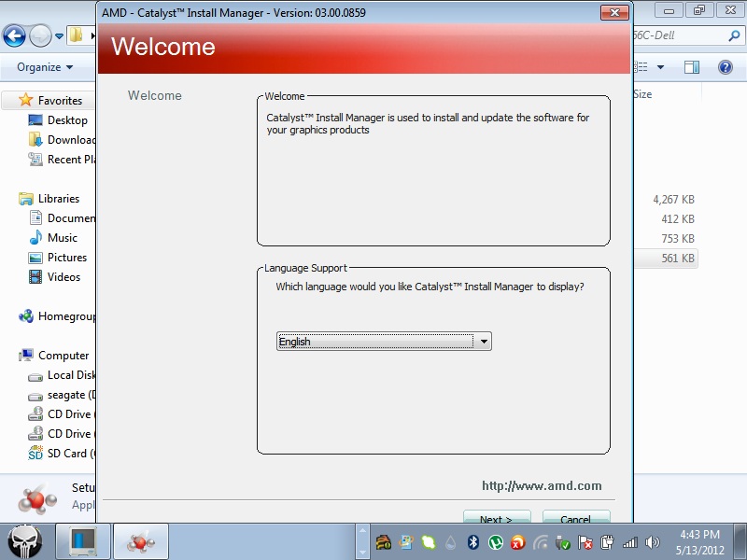This screenshot has height=560, width=747.
Task: Open the clock showing 4:43 PM
Action: 699,542
